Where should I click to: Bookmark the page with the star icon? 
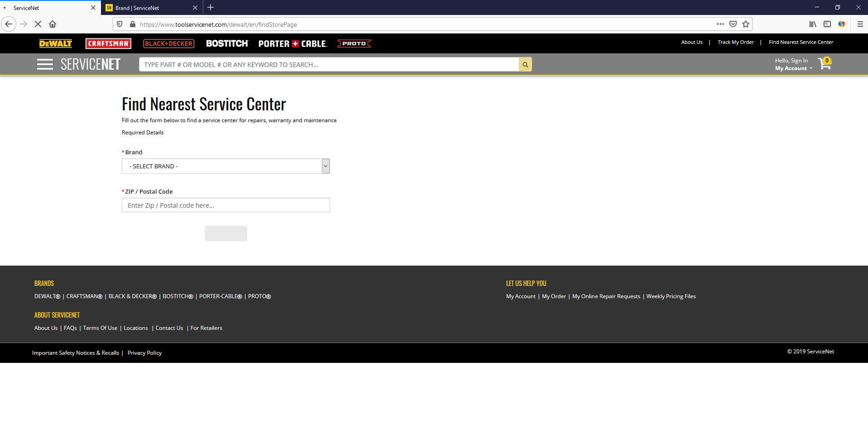point(744,24)
